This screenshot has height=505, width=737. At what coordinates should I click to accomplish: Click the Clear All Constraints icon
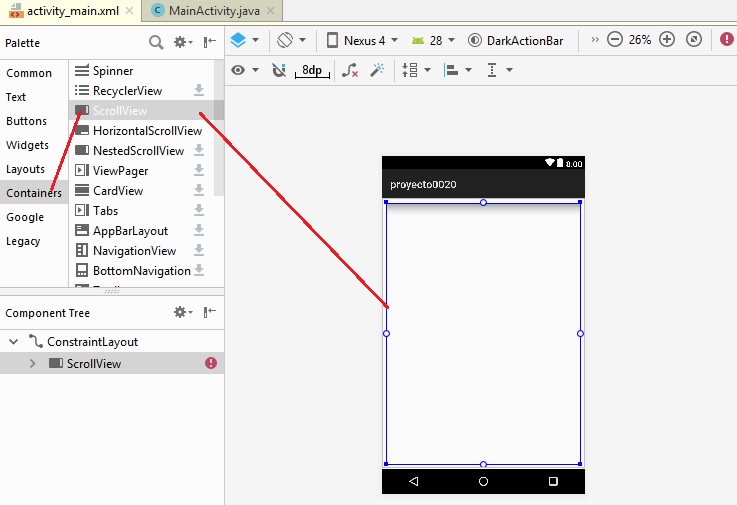349,70
